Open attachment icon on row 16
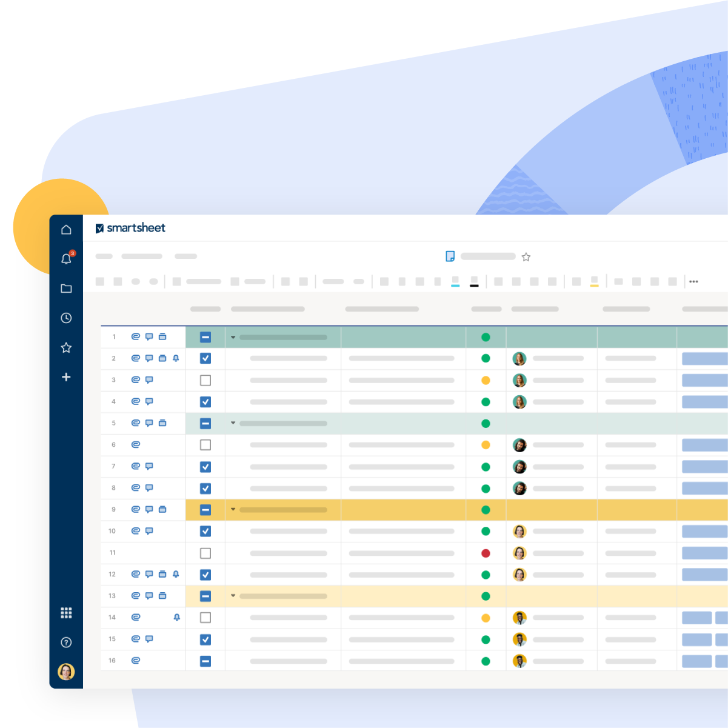 coord(136,660)
